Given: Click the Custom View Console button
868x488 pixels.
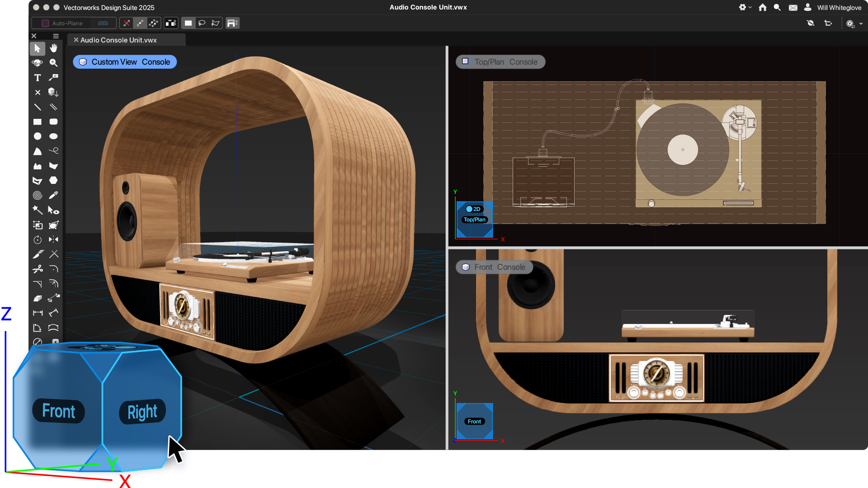Looking at the screenshot, I should (x=125, y=62).
